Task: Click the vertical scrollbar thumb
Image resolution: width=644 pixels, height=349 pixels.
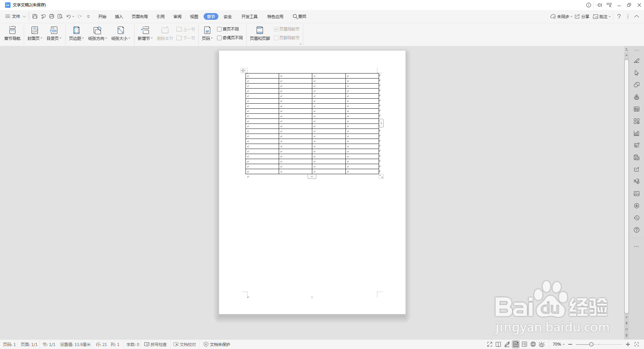Action: tap(627, 186)
